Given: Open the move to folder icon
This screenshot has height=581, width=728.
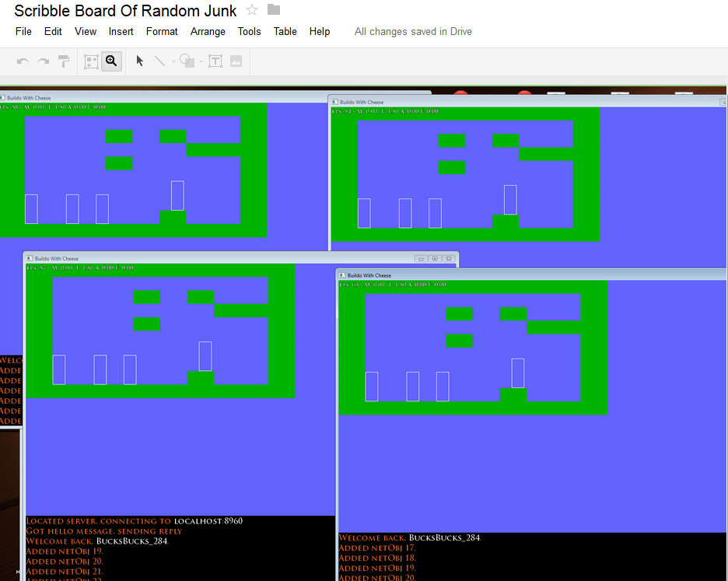Looking at the screenshot, I should click(x=273, y=10).
